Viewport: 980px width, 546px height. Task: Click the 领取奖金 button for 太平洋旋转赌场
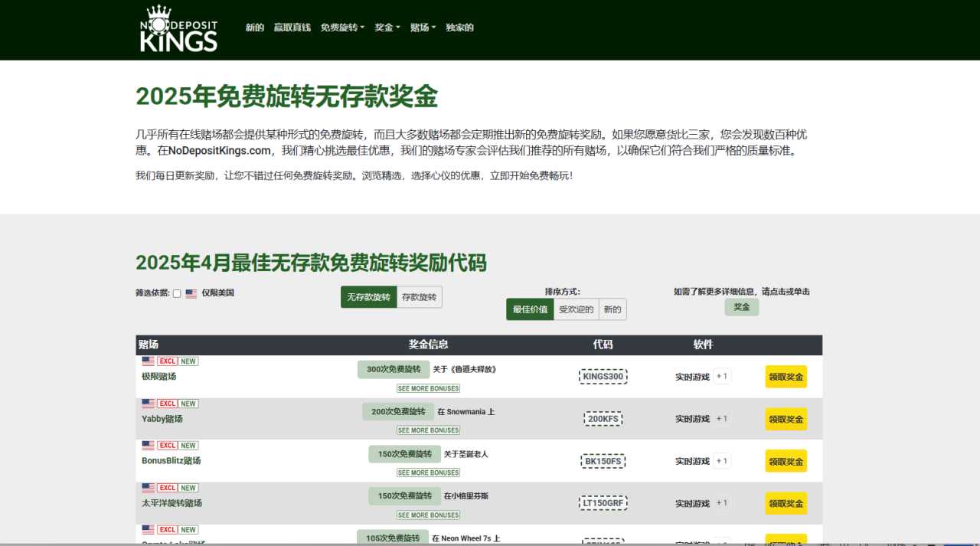coord(786,503)
